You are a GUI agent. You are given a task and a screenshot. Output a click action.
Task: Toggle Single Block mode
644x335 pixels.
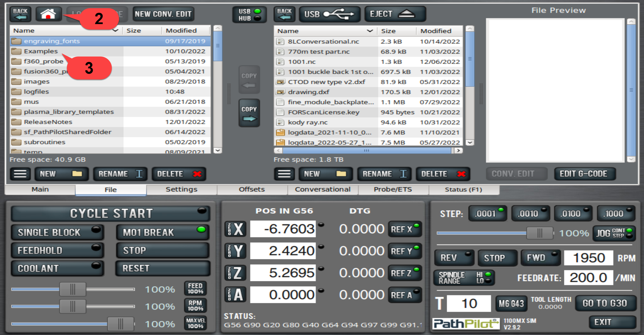click(x=57, y=232)
